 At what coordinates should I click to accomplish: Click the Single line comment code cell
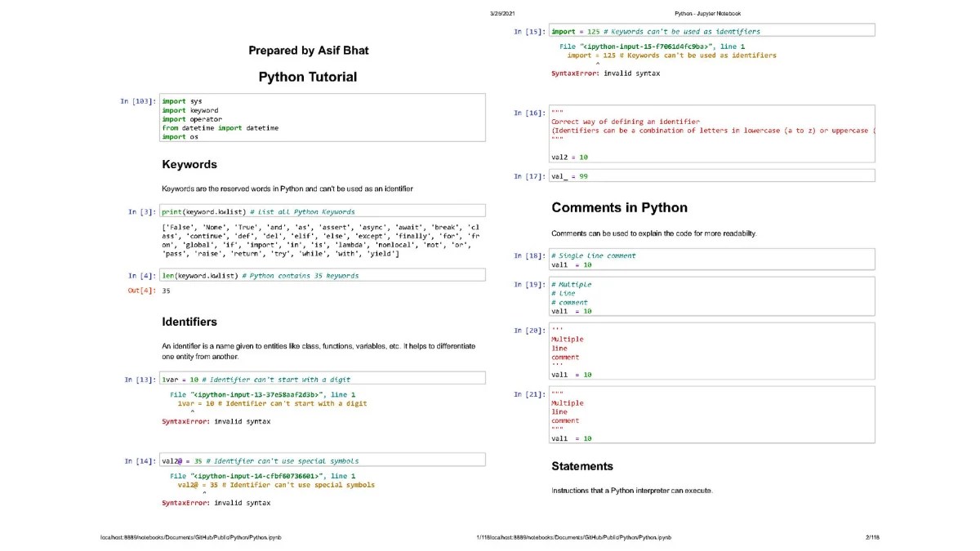[x=711, y=260]
